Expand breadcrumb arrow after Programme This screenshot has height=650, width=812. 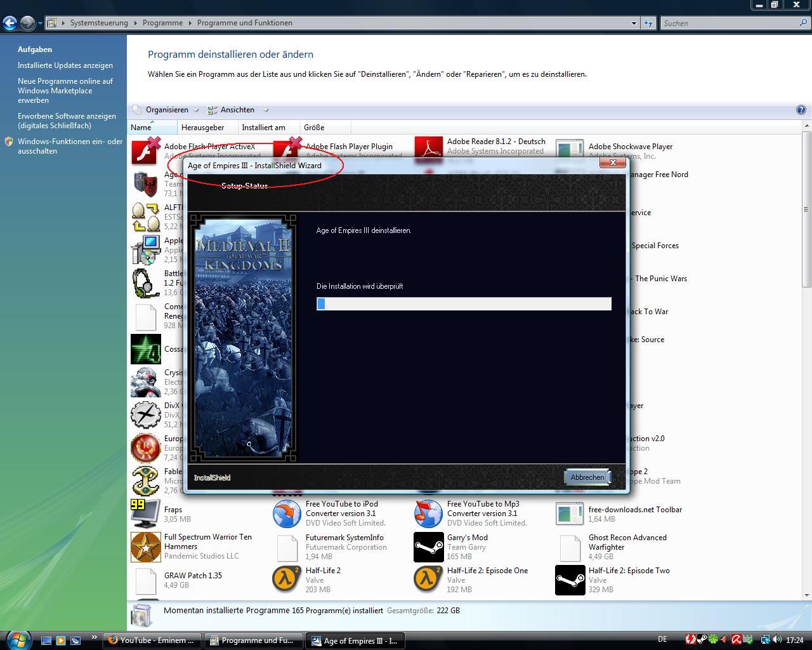pyautogui.click(x=189, y=23)
